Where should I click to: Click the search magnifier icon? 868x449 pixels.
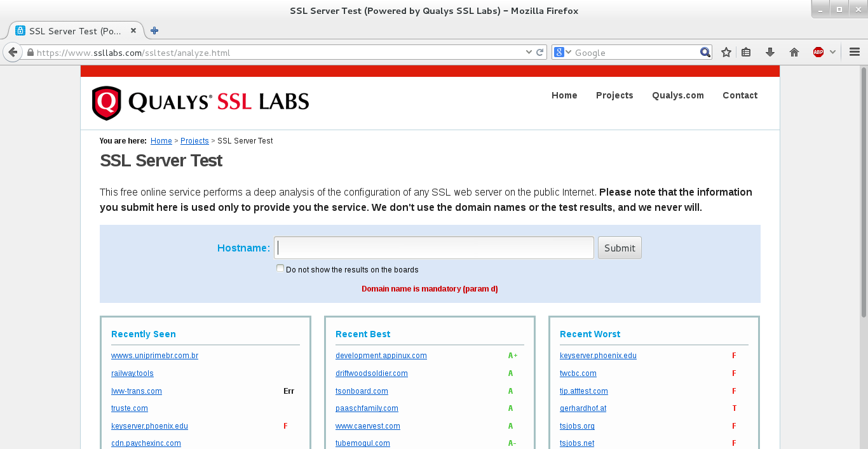pyautogui.click(x=705, y=53)
